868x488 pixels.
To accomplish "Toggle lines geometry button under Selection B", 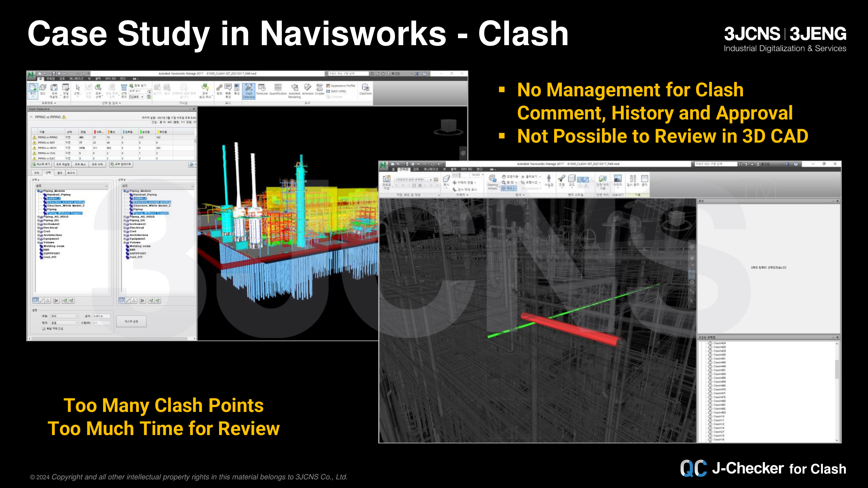I will 128,301.
